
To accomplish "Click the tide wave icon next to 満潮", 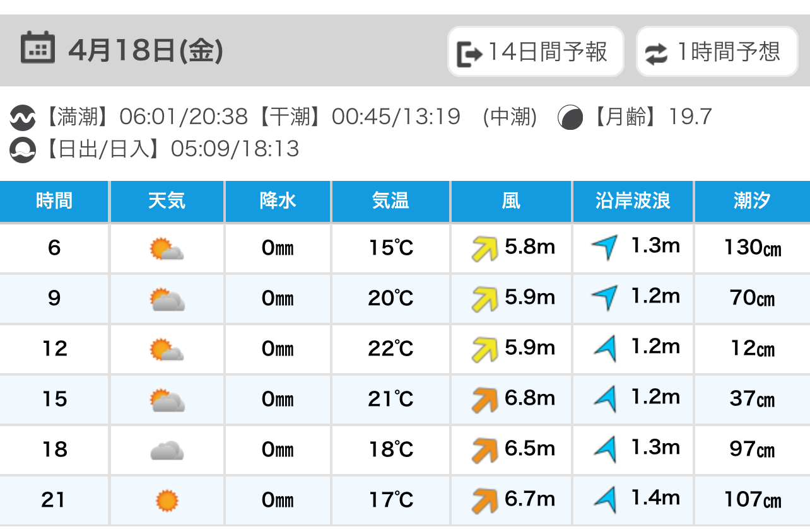I will 22,117.
